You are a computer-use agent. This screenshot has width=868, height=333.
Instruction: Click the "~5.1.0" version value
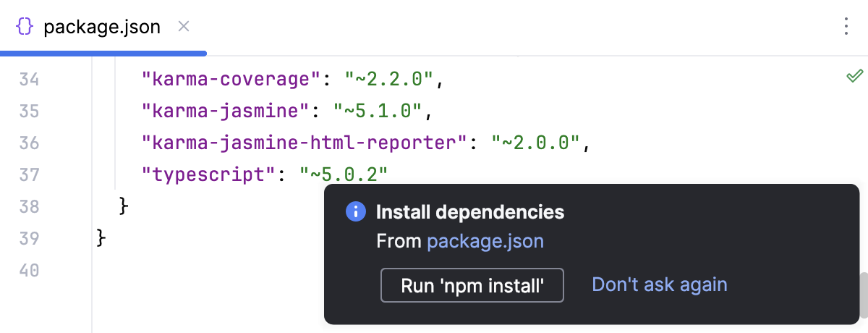(377, 111)
